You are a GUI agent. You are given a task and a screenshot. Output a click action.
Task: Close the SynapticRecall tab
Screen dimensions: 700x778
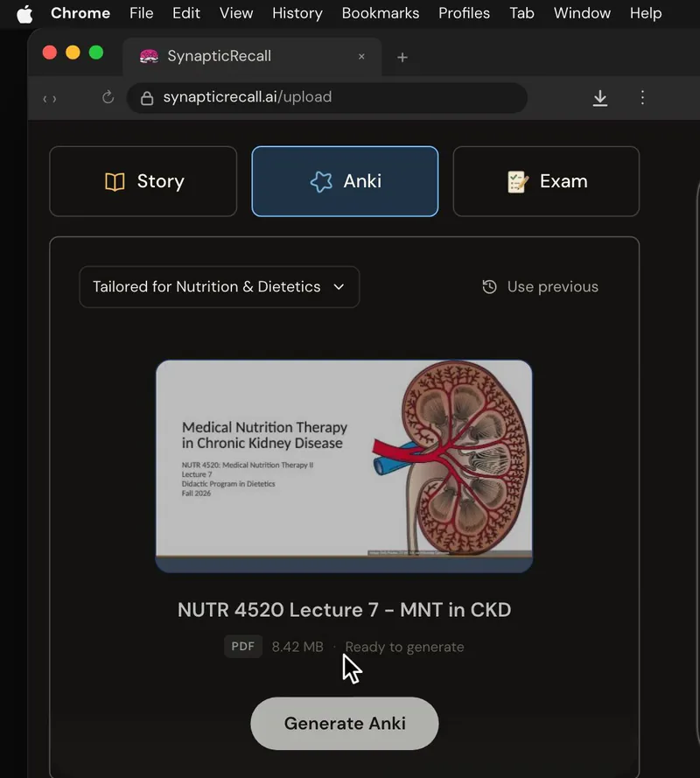point(361,57)
